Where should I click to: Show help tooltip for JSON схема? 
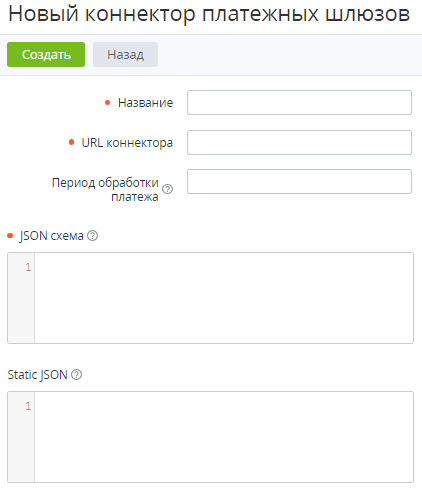coord(92,236)
